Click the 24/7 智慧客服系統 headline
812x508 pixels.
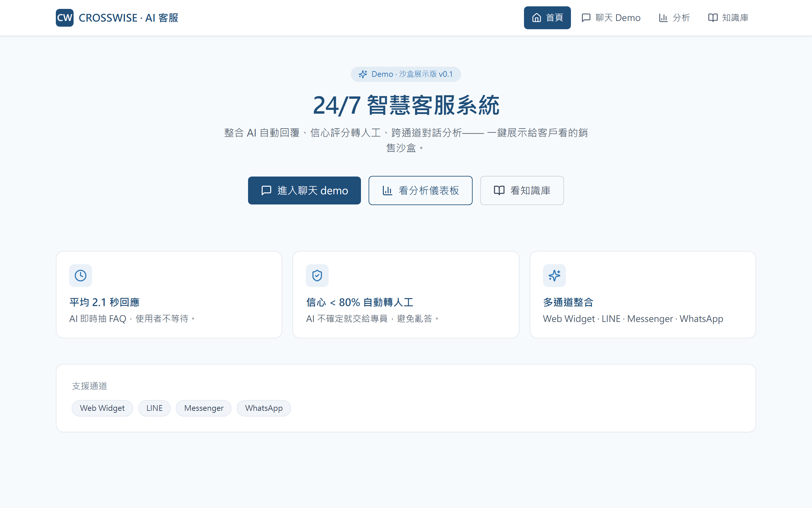click(x=406, y=105)
